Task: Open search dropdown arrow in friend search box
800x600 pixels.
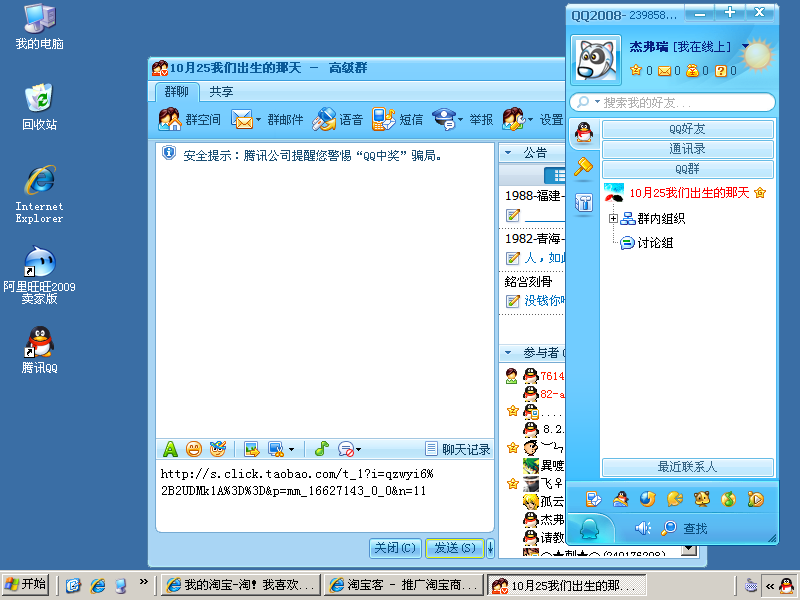Action: pos(597,102)
